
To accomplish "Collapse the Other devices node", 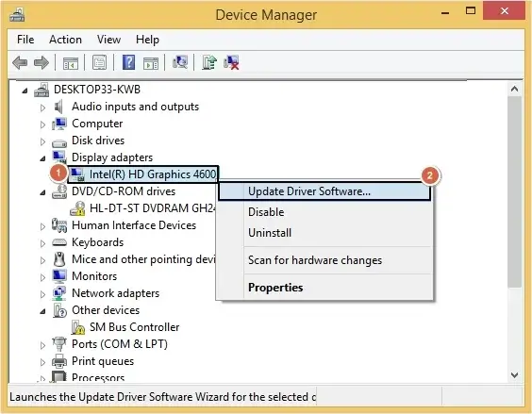I will pos(42,311).
